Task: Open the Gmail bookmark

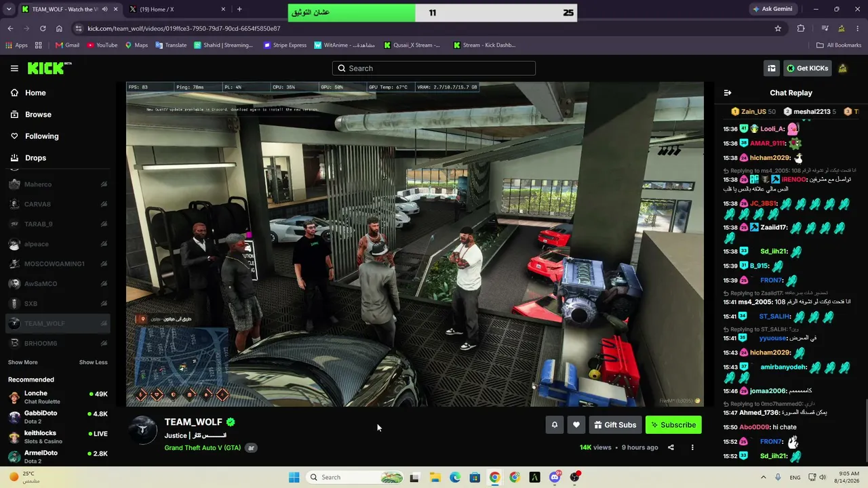Action: tap(67, 45)
